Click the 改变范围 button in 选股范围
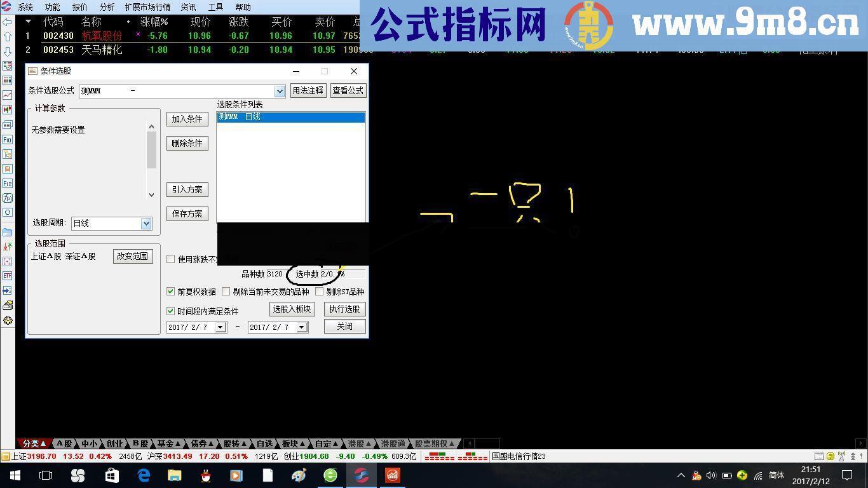Viewport: 868px width, 488px height. (x=132, y=256)
